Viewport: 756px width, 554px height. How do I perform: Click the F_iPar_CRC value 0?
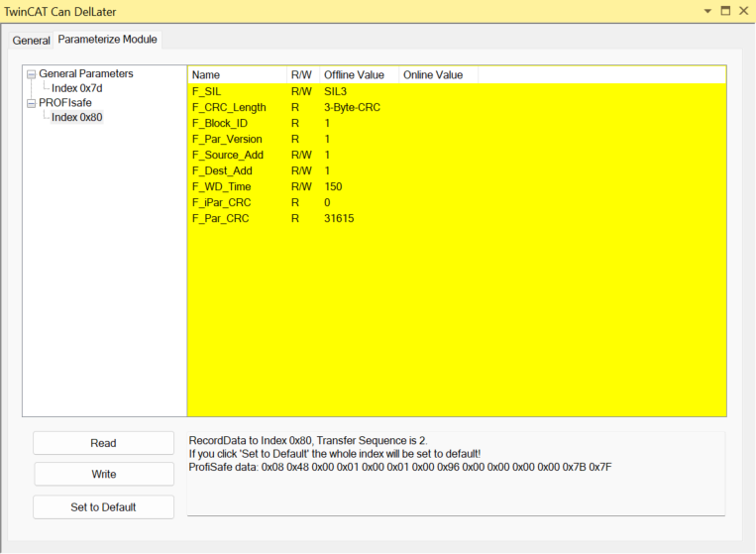pos(327,202)
